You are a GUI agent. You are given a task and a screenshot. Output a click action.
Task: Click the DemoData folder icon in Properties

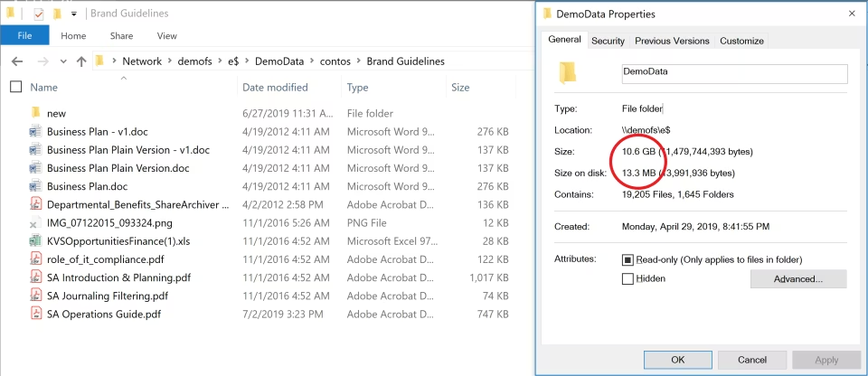[x=568, y=72]
